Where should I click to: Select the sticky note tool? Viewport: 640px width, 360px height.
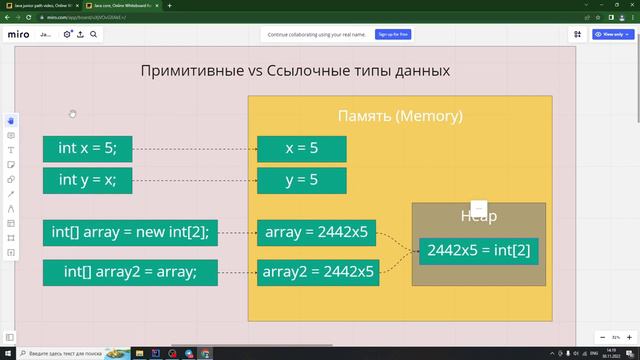(11, 165)
